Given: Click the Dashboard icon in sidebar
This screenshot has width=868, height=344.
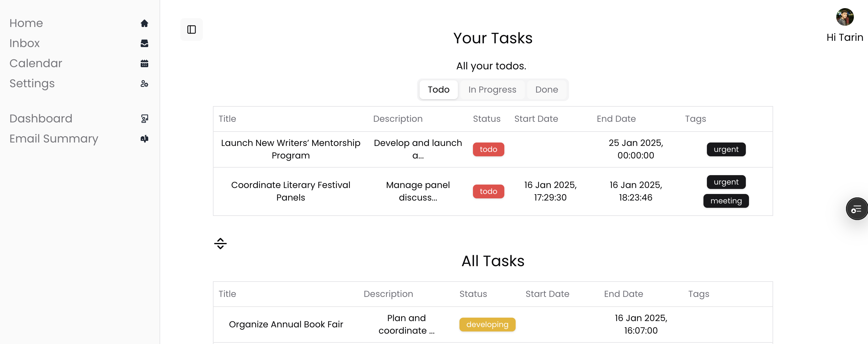Looking at the screenshot, I should tap(144, 119).
